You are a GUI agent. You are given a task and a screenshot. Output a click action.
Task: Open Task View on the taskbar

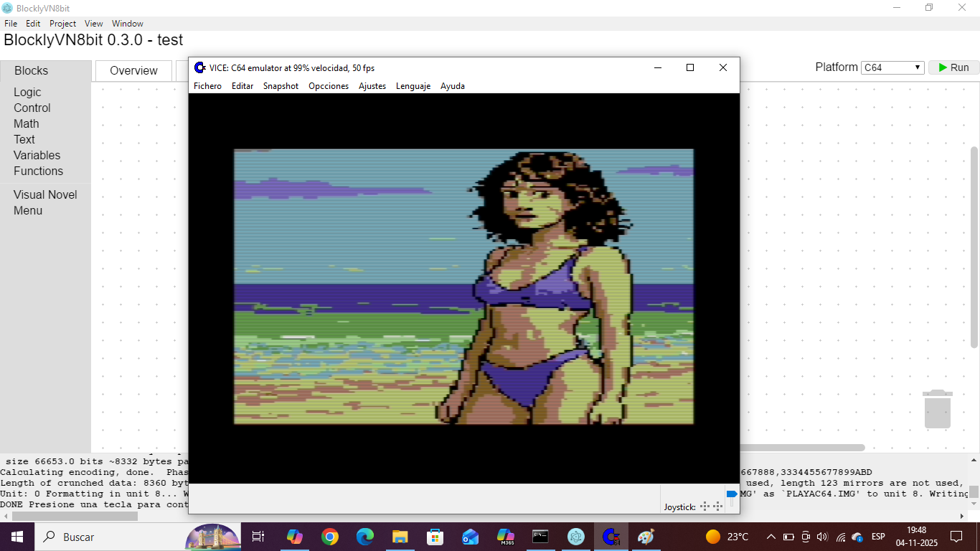pos(258,537)
